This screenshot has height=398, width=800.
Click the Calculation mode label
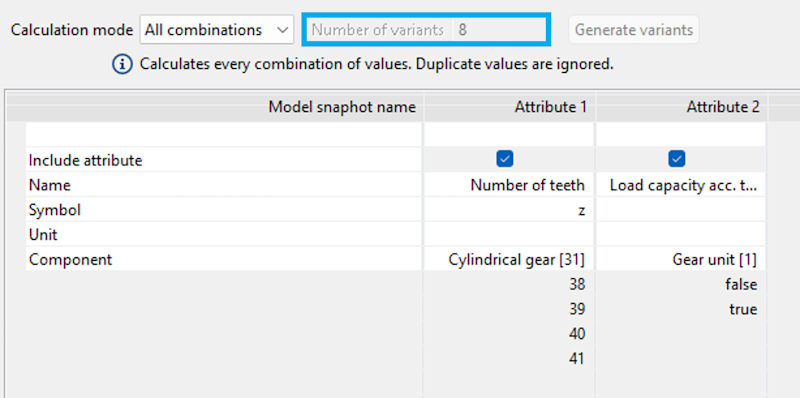point(72,30)
